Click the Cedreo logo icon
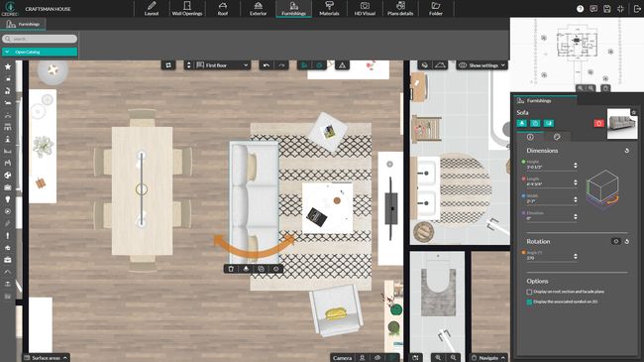644x362 pixels. (10, 8)
